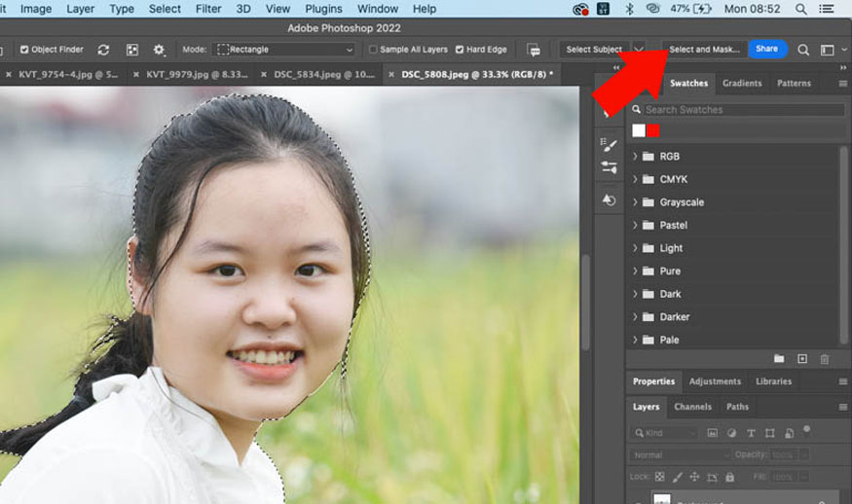The image size is (852, 504).
Task: Uncheck the Hard Edge option
Action: pyautogui.click(x=460, y=50)
